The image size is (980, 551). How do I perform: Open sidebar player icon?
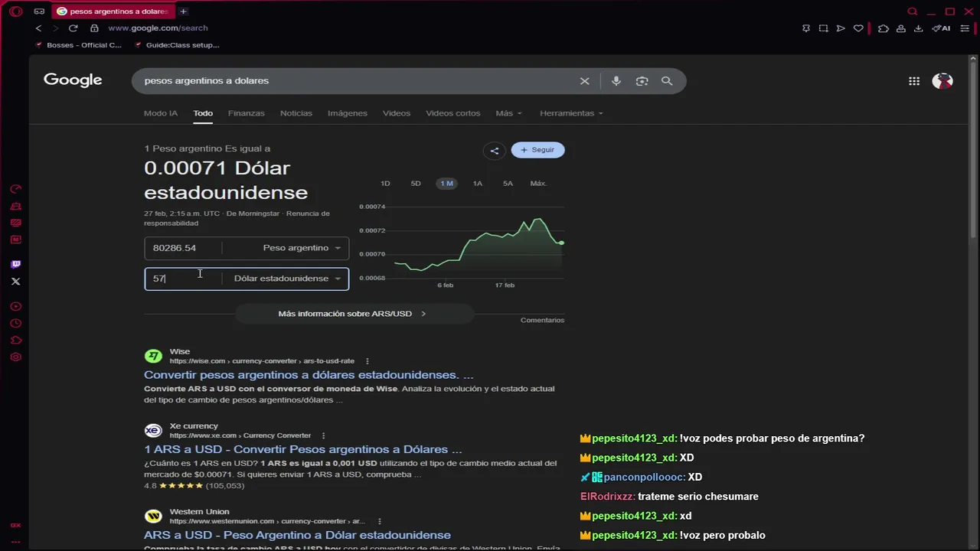15,306
